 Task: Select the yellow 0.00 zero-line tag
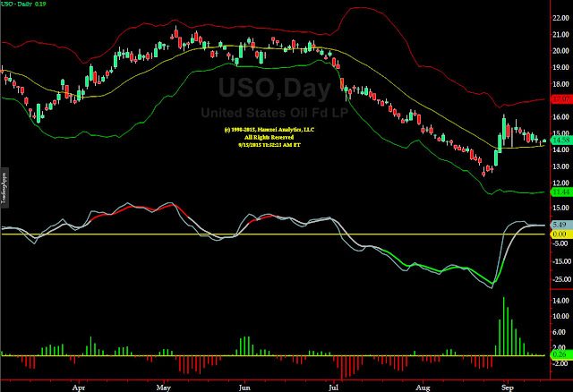coord(560,234)
